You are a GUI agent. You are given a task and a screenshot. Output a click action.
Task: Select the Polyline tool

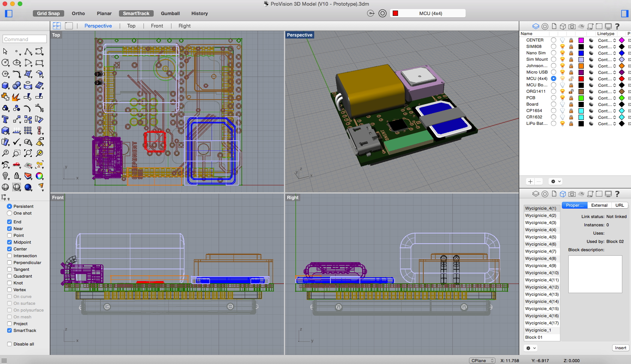click(x=28, y=52)
